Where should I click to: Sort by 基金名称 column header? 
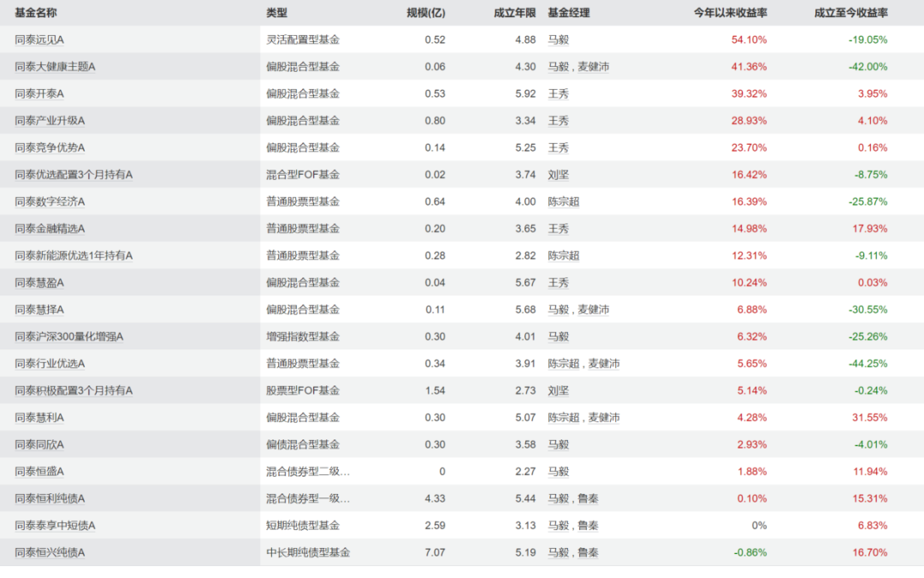click(36, 13)
